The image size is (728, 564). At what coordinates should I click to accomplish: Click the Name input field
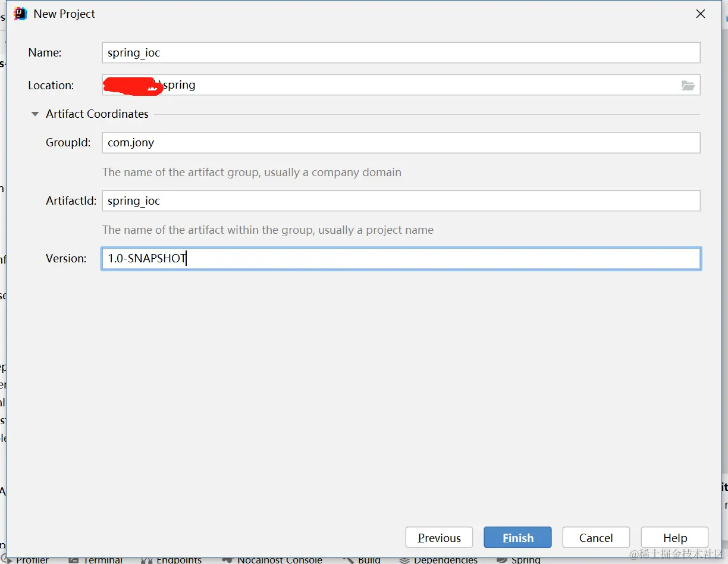(401, 52)
